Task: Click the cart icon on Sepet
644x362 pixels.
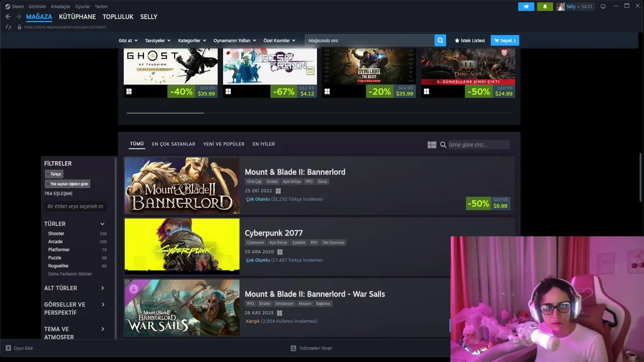Action: click(497, 40)
